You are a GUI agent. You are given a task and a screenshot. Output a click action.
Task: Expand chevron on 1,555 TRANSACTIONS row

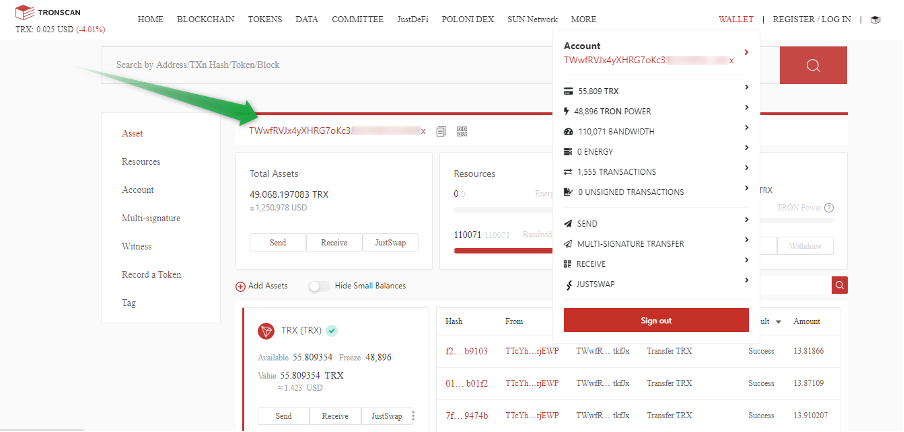click(746, 168)
